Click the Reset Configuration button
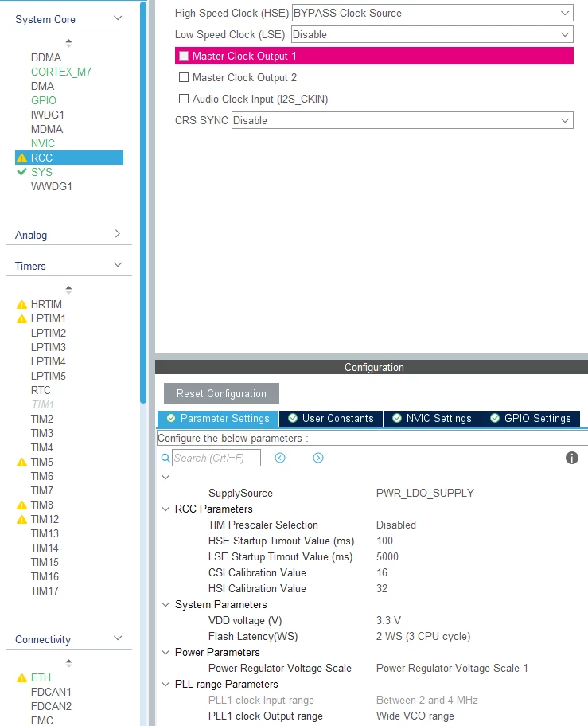The width and height of the screenshot is (588, 726). coord(221,393)
